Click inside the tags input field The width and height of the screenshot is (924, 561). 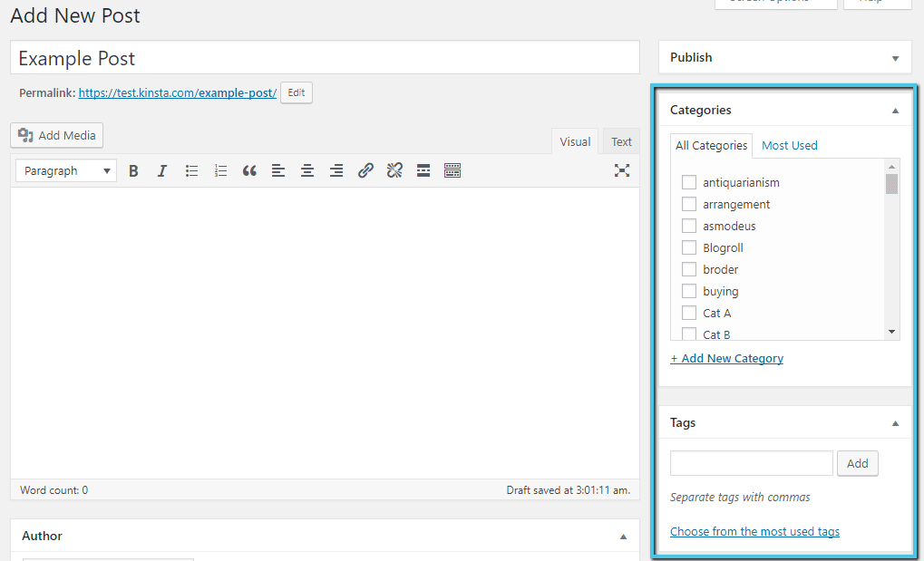(x=751, y=463)
